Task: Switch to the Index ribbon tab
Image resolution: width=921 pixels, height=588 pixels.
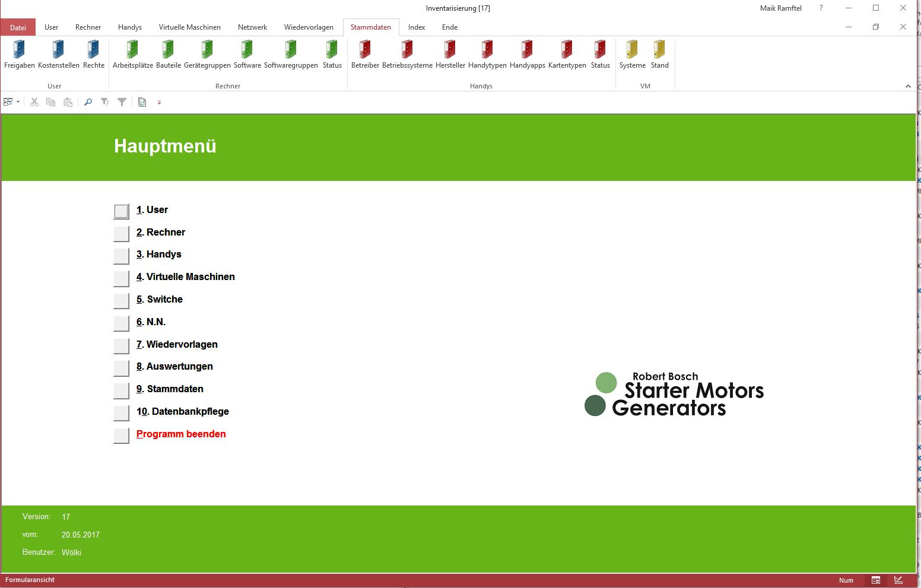Action: pyautogui.click(x=417, y=27)
